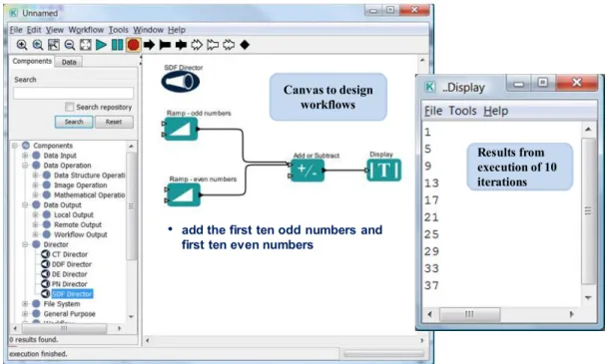608x364 pixels.
Task: Expand the Local Output tree node
Action: coord(35,214)
